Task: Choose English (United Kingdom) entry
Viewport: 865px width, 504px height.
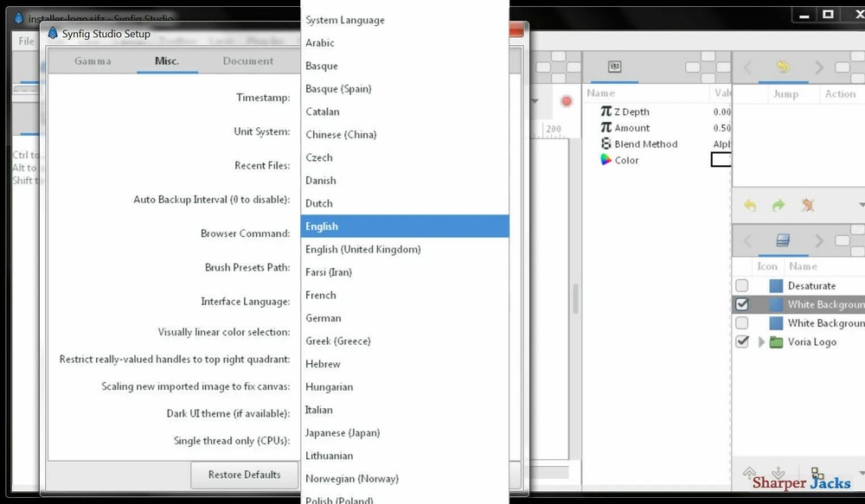Action: click(405, 249)
